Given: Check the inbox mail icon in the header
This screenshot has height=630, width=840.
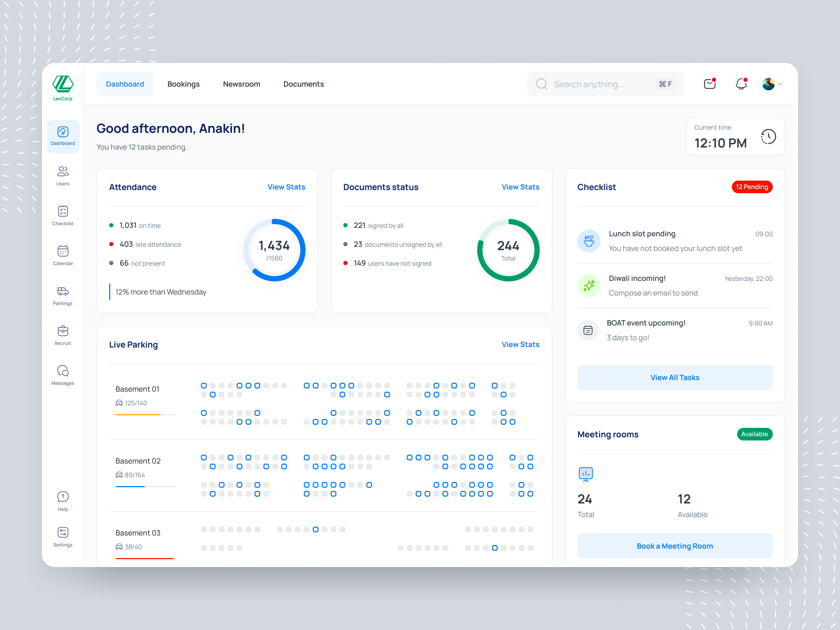Looking at the screenshot, I should (709, 84).
